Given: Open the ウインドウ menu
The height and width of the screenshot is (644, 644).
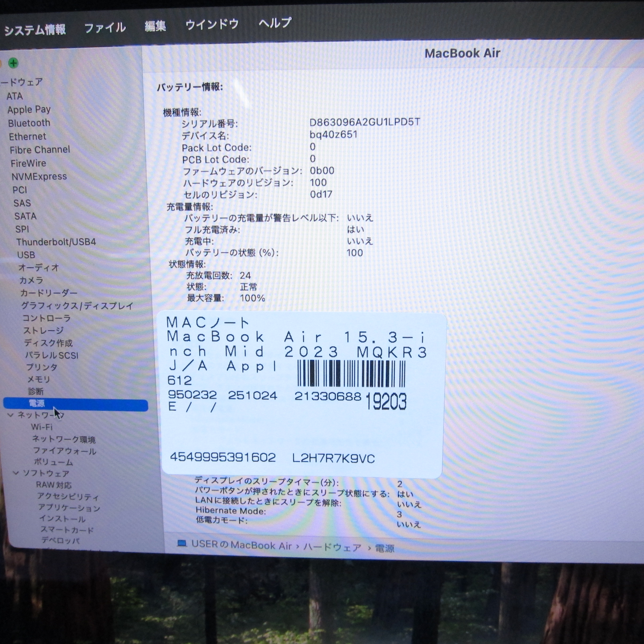Looking at the screenshot, I should point(212,24).
